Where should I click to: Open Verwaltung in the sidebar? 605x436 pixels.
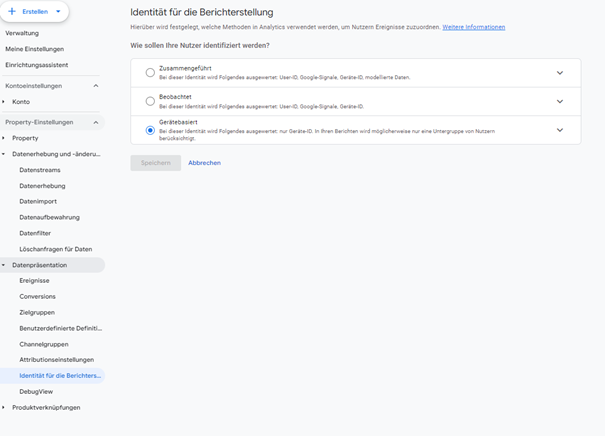pos(22,33)
